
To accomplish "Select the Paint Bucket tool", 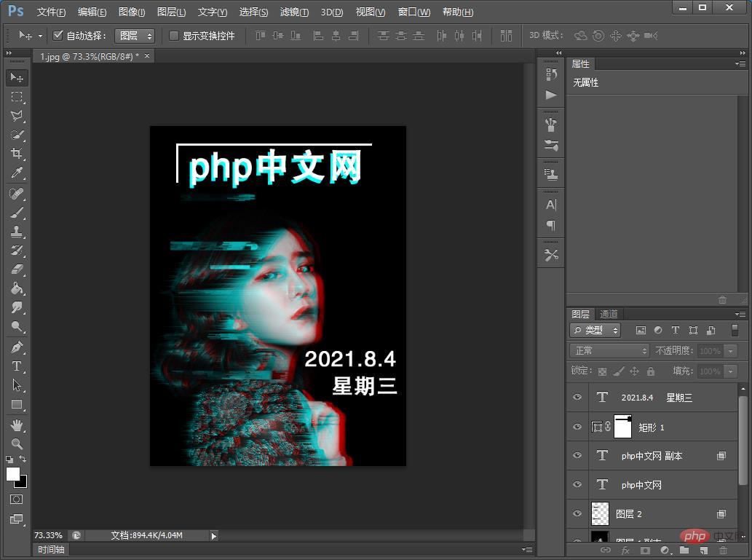I will click(x=17, y=288).
